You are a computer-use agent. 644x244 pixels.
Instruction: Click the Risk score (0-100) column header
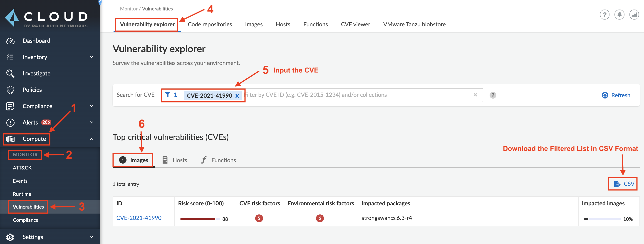pyautogui.click(x=201, y=203)
